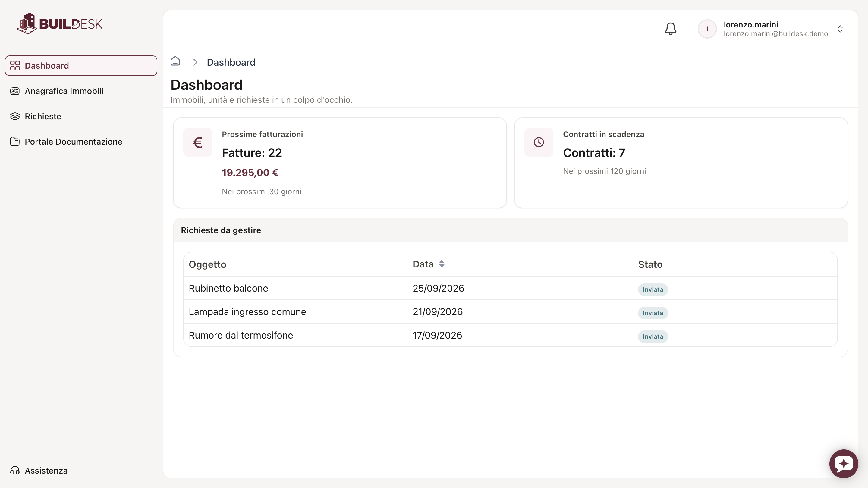Click the 19.295,00 € amount
868x488 pixels.
[250, 172]
